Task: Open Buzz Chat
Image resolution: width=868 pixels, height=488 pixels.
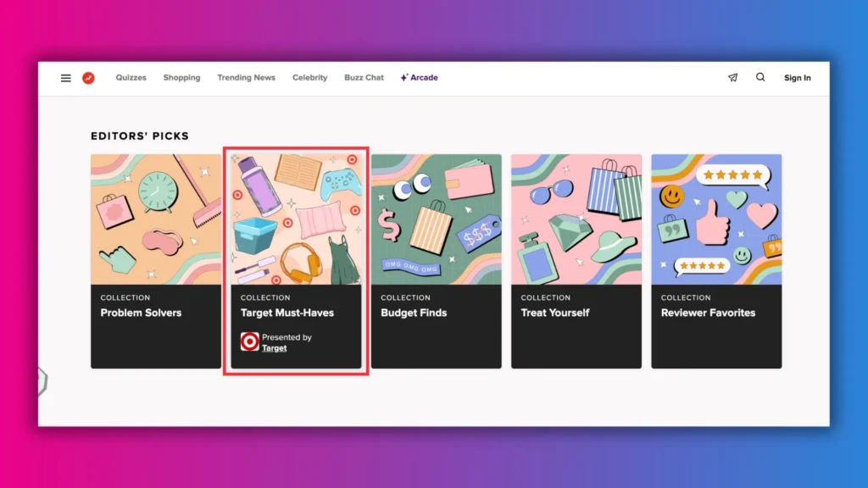Action: point(363,77)
